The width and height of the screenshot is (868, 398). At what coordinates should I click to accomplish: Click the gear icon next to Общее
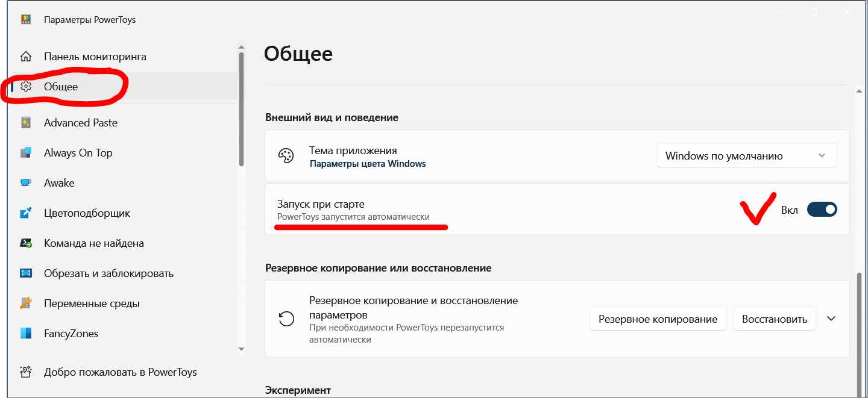[x=26, y=87]
